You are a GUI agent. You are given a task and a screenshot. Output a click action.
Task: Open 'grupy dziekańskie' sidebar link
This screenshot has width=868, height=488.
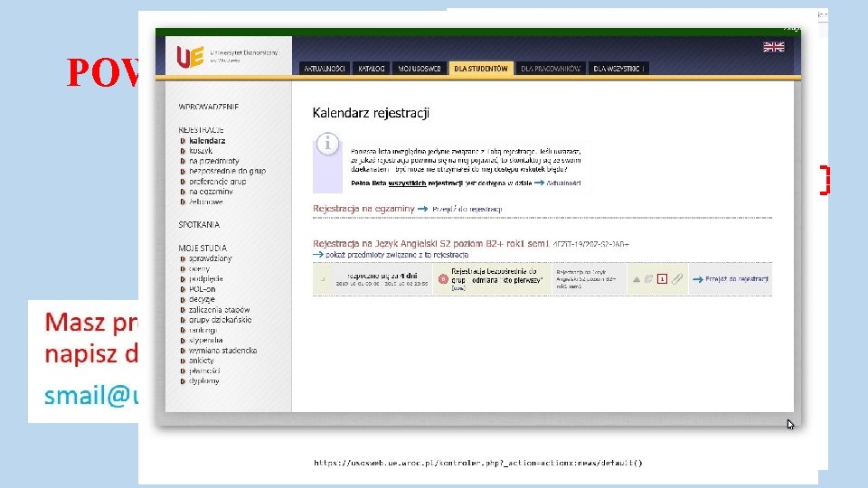pos(221,320)
